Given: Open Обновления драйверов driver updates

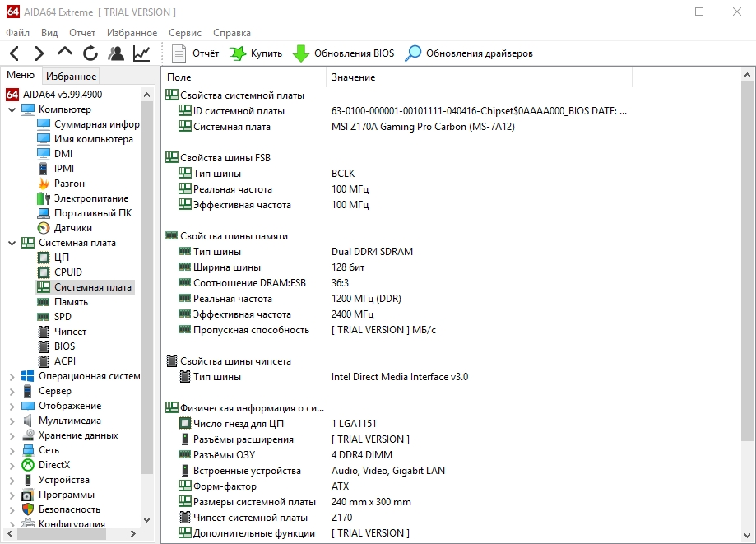Looking at the screenshot, I should click(x=469, y=53).
